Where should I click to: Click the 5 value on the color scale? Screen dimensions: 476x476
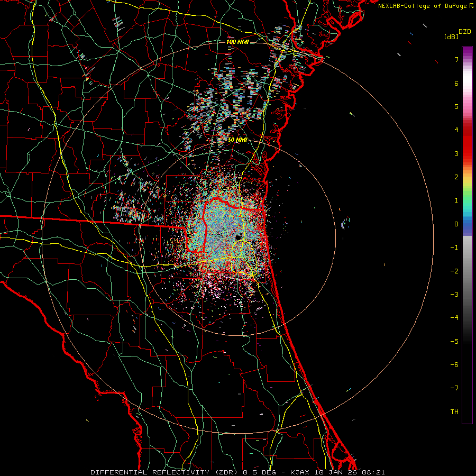click(x=456, y=106)
